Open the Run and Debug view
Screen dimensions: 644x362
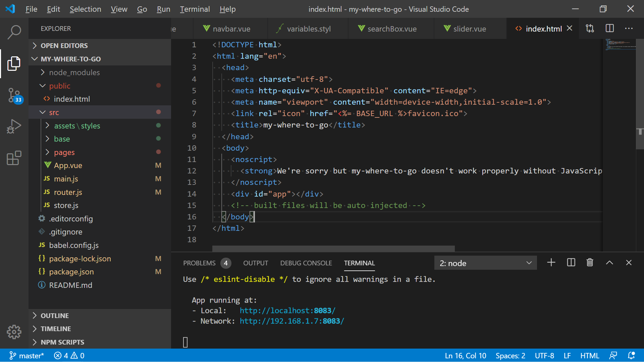click(x=14, y=127)
